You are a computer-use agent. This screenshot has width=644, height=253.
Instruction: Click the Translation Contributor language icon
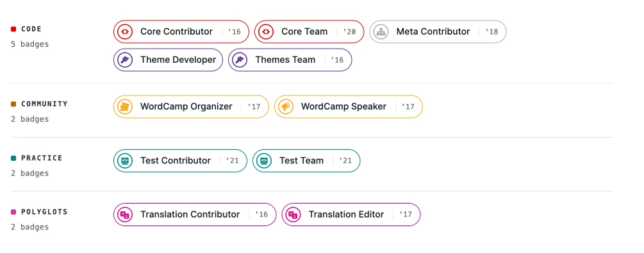[x=125, y=215]
